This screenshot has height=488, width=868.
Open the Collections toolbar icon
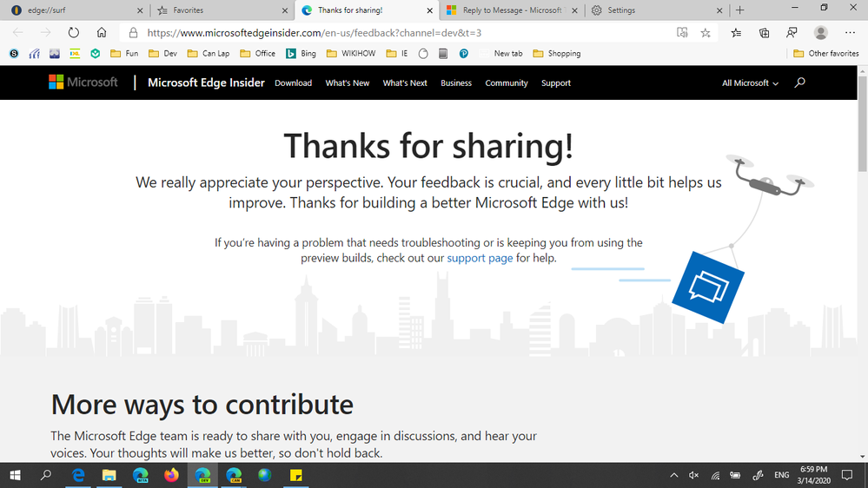[764, 33]
